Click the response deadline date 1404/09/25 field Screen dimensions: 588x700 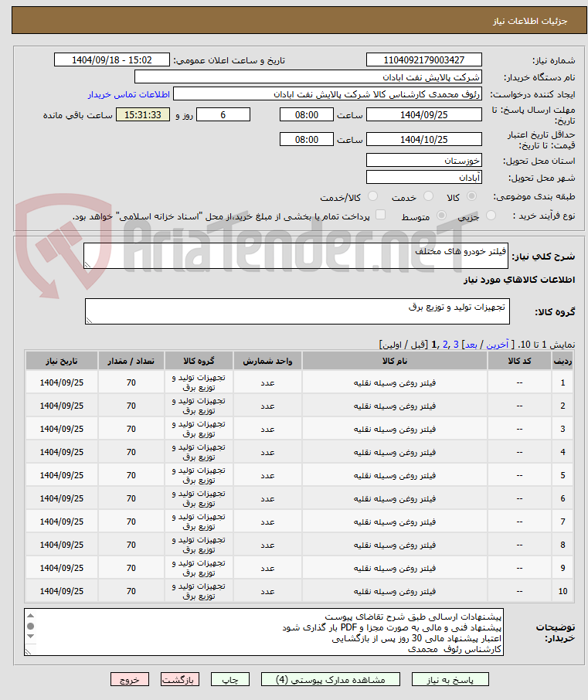pyautogui.click(x=423, y=114)
